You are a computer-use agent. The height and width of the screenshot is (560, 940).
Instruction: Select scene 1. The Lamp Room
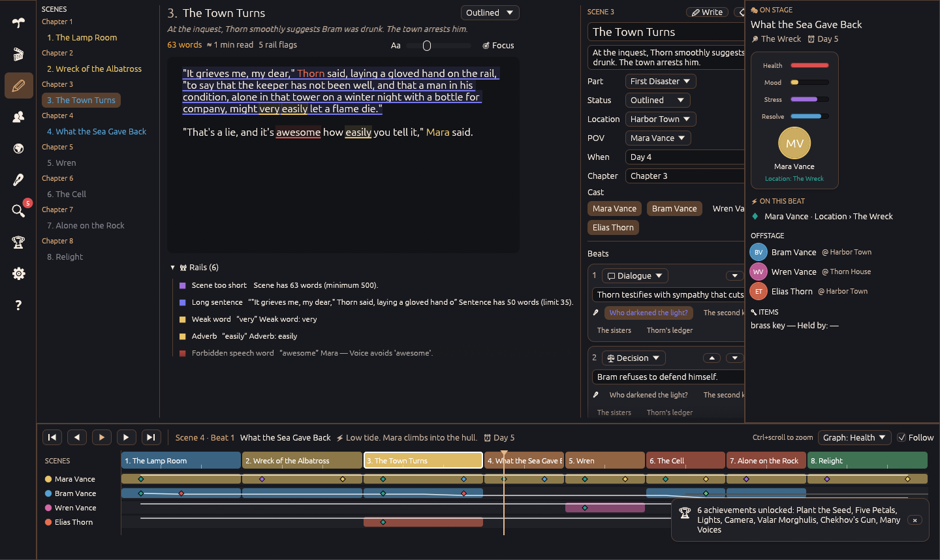tap(82, 37)
